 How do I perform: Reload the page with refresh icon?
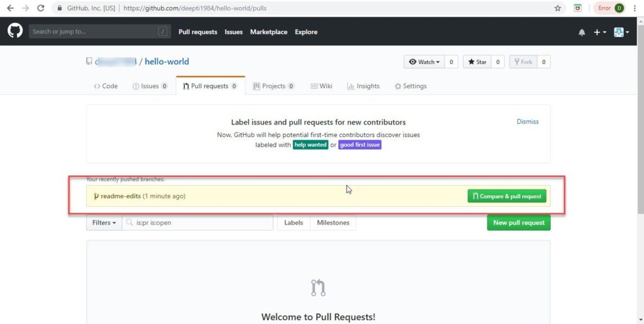tap(41, 8)
